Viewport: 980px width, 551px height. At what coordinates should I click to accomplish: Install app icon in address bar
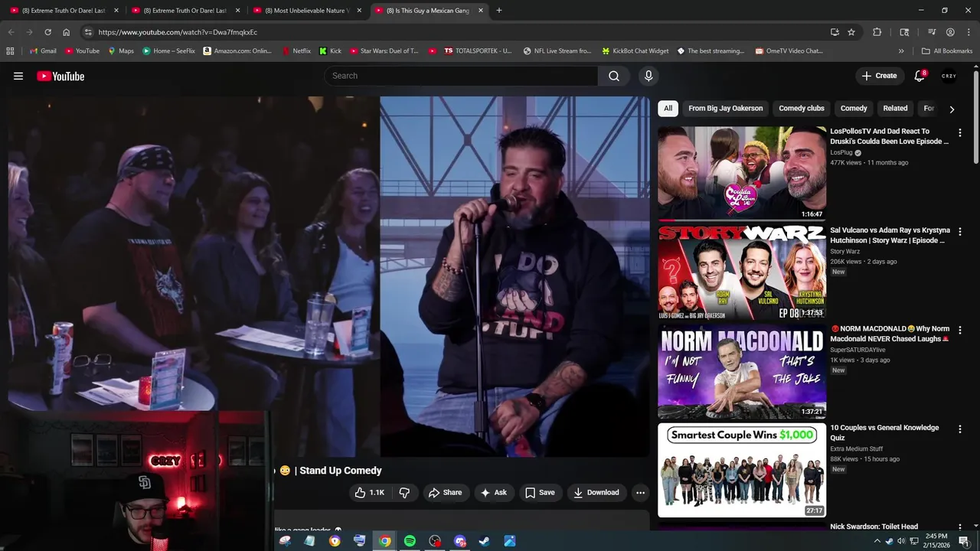coord(835,32)
